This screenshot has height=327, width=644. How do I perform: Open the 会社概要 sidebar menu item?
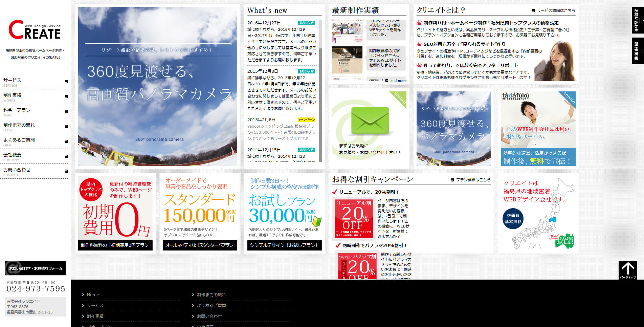pos(34,156)
